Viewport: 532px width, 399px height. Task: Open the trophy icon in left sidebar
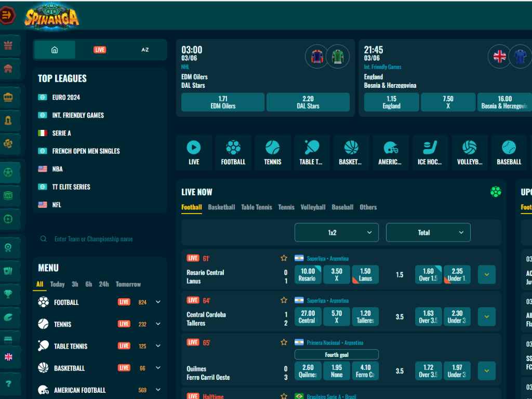8,294
